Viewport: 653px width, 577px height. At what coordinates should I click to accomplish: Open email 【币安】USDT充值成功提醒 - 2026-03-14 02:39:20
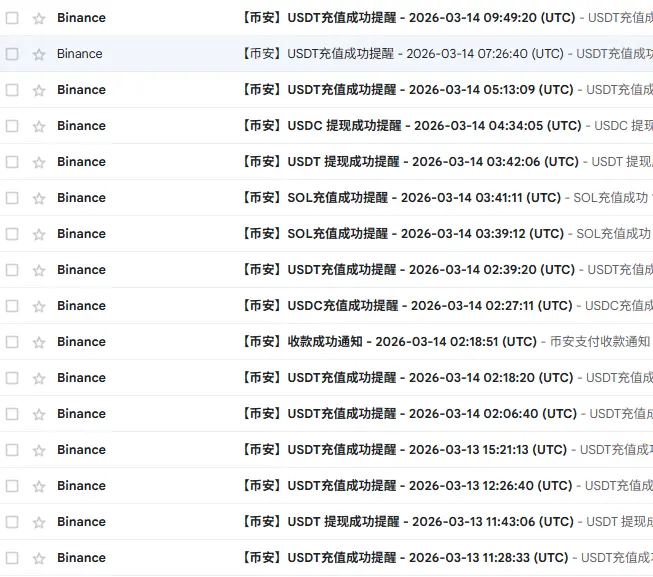408,270
